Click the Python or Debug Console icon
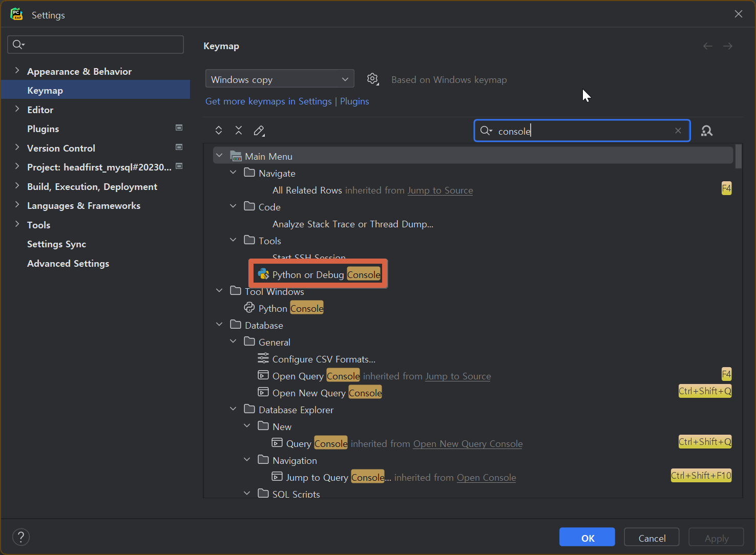The width and height of the screenshot is (756, 555). coord(264,274)
